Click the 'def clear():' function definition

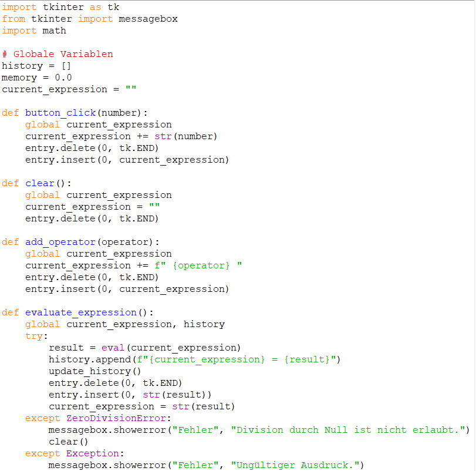pyautogui.click(x=36, y=183)
